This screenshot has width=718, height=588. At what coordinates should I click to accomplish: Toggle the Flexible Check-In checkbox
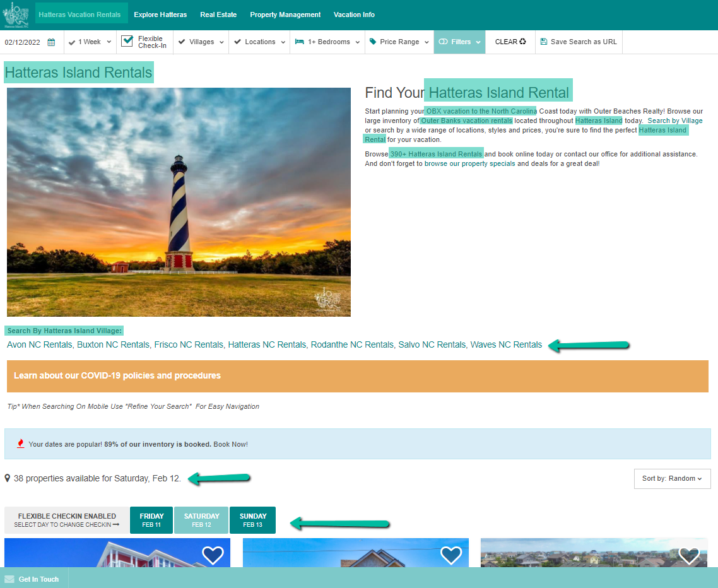[x=127, y=42]
